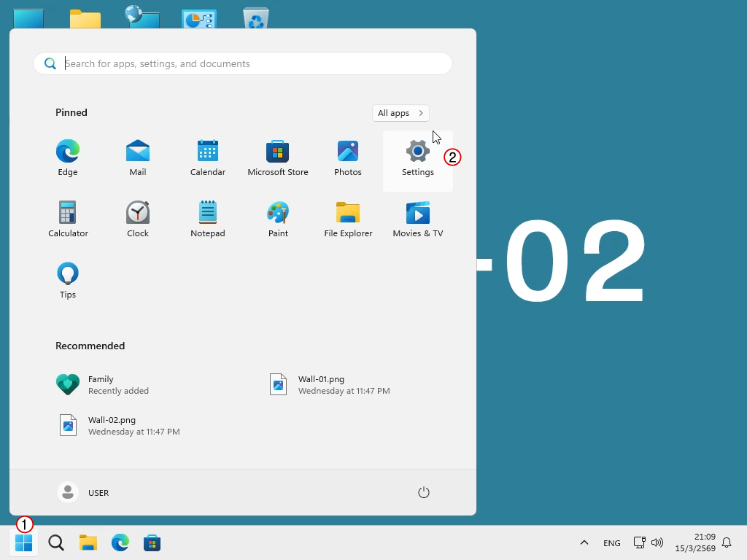The width and height of the screenshot is (747, 560).
Task: Click the Start menu search box
Action: click(242, 63)
